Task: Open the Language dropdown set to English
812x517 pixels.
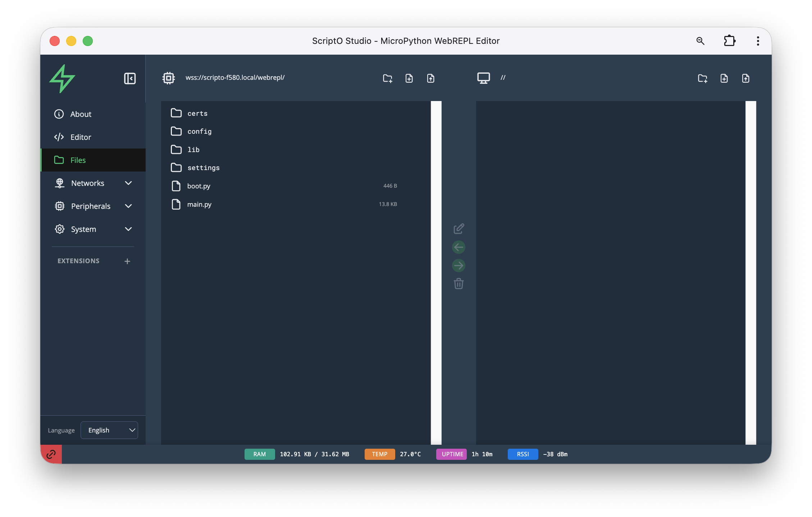Action: (109, 430)
